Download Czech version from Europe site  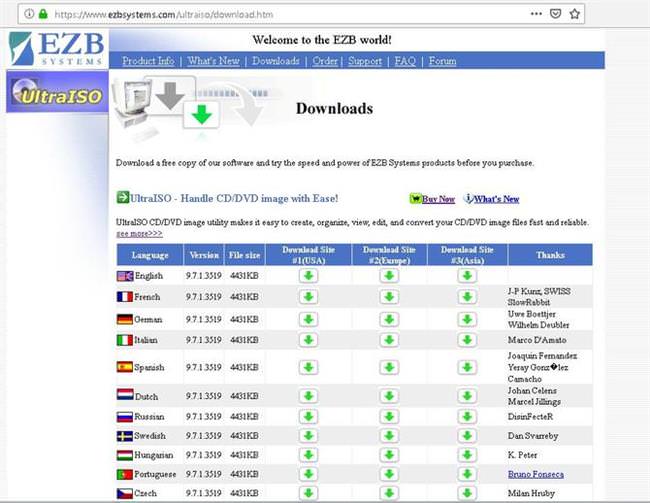point(389,493)
